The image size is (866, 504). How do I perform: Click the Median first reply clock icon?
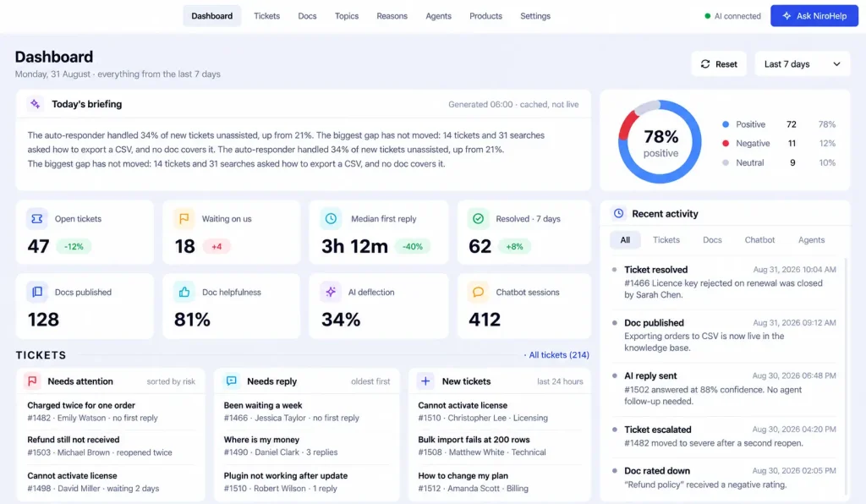coord(331,219)
